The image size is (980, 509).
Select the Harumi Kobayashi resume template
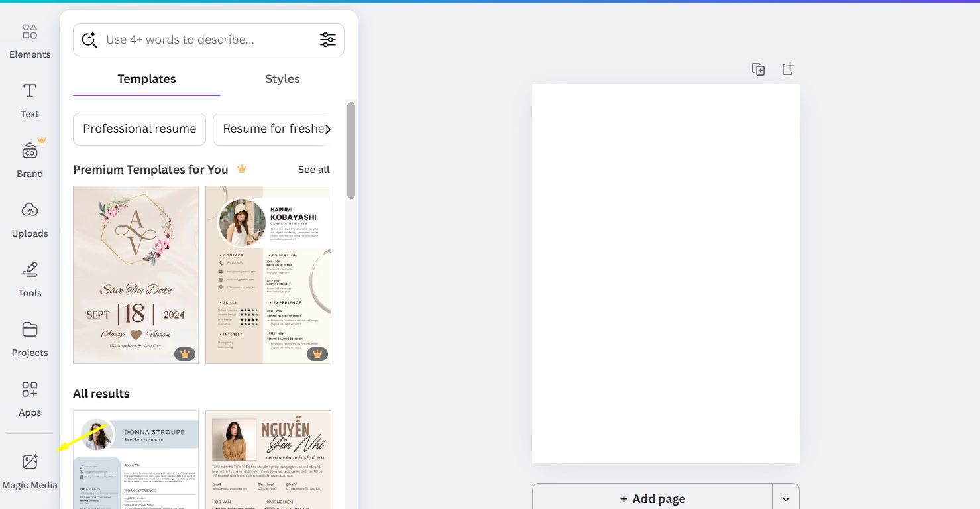[268, 274]
